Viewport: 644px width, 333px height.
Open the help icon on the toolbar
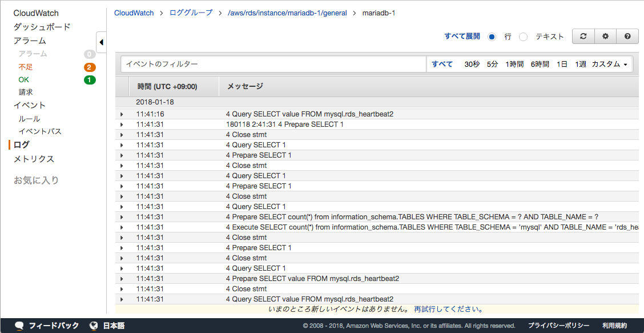click(x=627, y=36)
